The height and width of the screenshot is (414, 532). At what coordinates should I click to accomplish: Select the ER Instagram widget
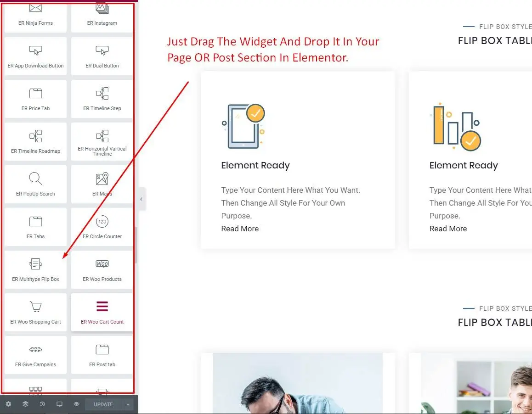pyautogui.click(x=102, y=18)
